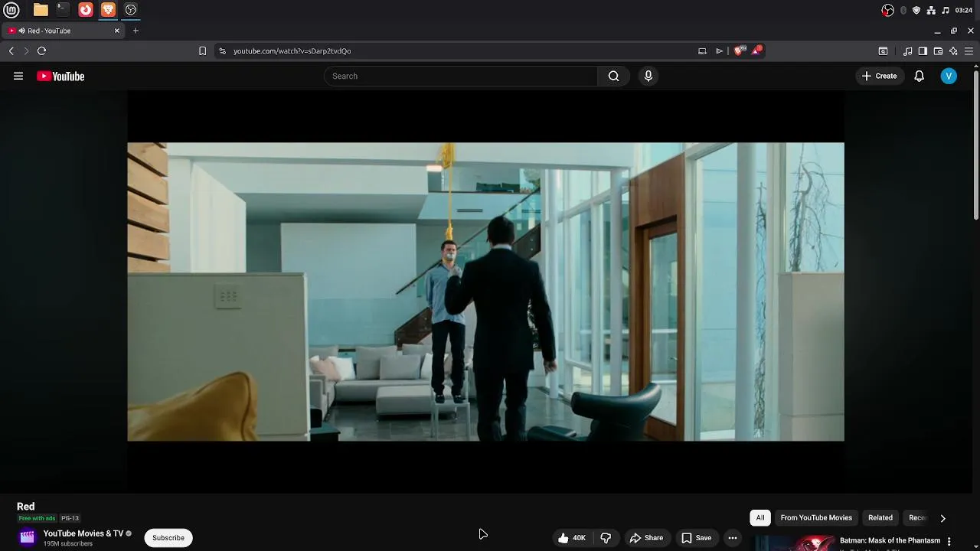The height and width of the screenshot is (551, 980).
Task: Open YouTube Movies & TV channel name link
Action: coord(83,533)
